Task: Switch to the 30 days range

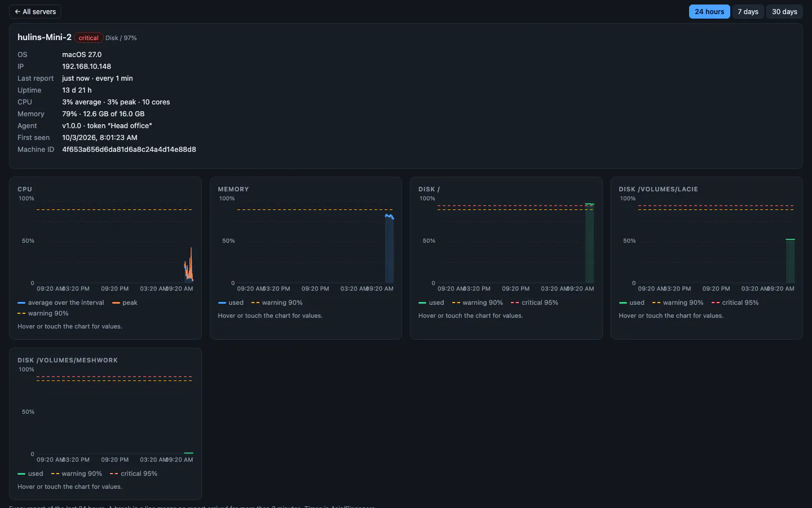Action: point(784,12)
